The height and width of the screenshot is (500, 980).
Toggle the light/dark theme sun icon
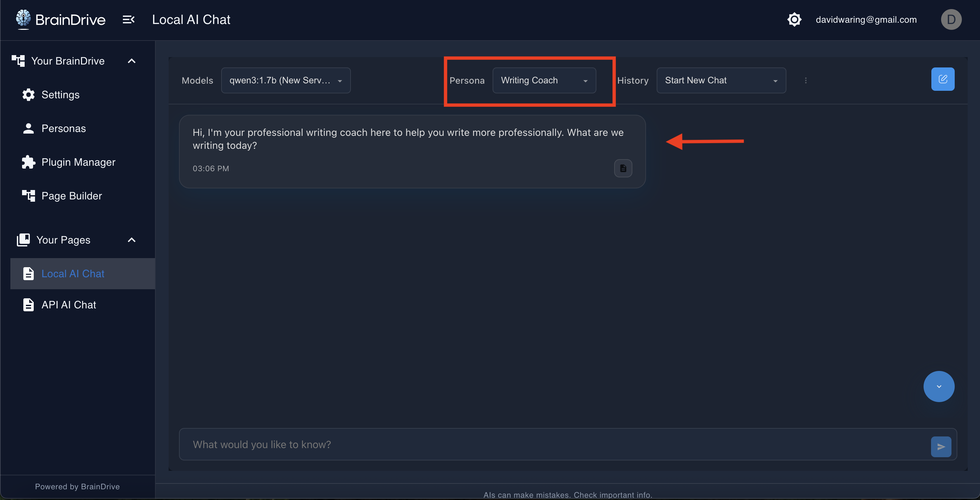[x=794, y=19]
